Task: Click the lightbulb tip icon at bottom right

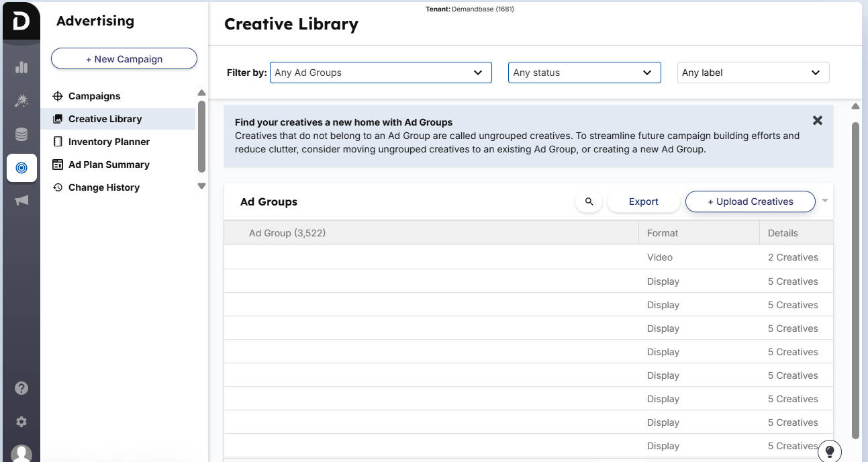Action: click(x=829, y=451)
